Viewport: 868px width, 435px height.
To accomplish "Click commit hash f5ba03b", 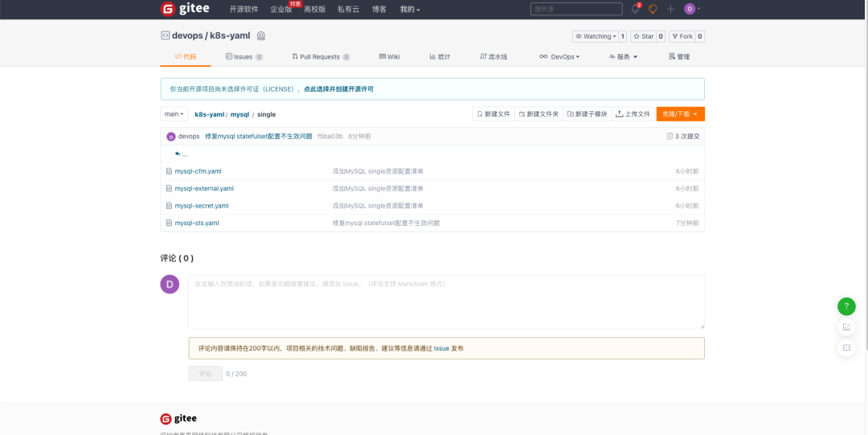I will coord(330,137).
